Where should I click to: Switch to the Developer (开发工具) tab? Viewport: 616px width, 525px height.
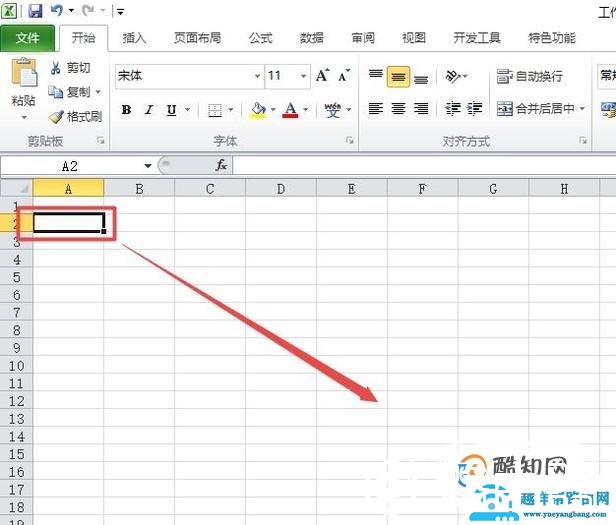click(x=477, y=38)
